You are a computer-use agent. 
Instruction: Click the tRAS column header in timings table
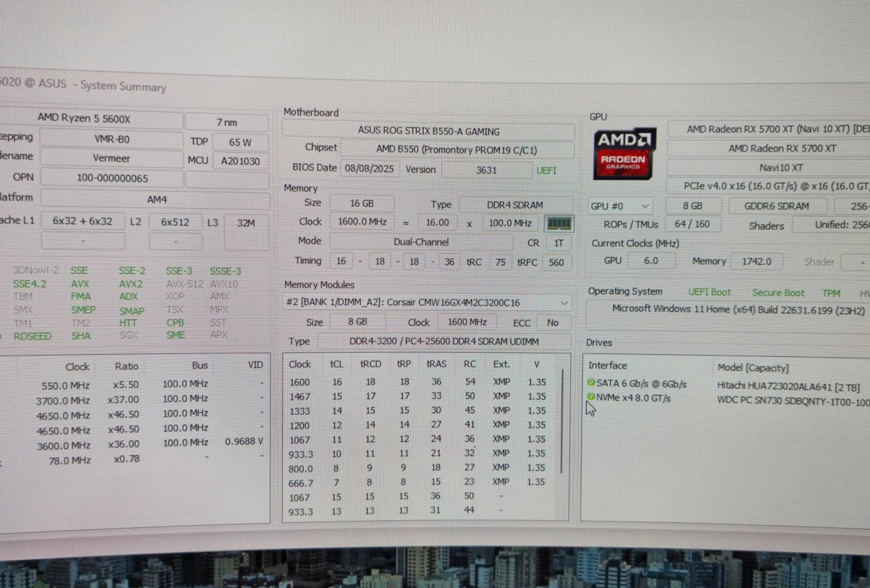pyautogui.click(x=436, y=364)
